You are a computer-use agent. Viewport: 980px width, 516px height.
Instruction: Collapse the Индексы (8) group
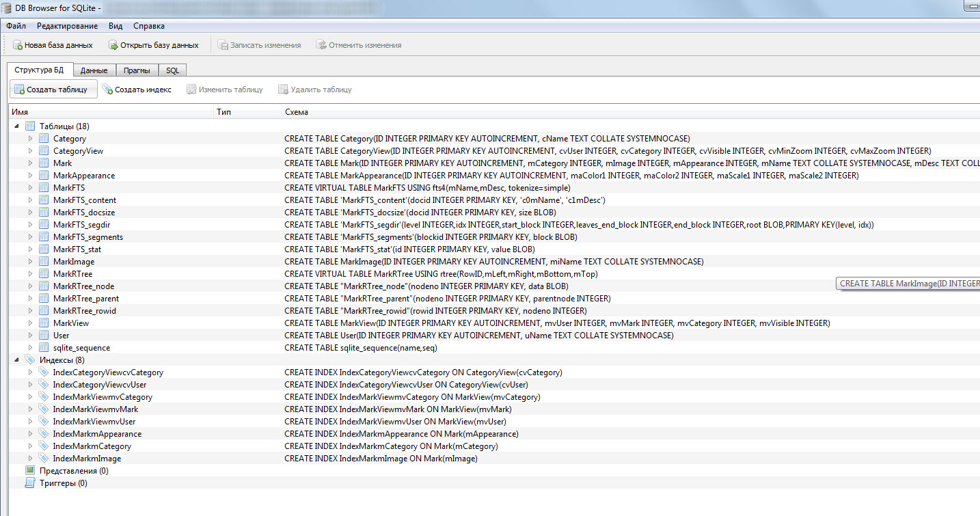click(x=16, y=360)
